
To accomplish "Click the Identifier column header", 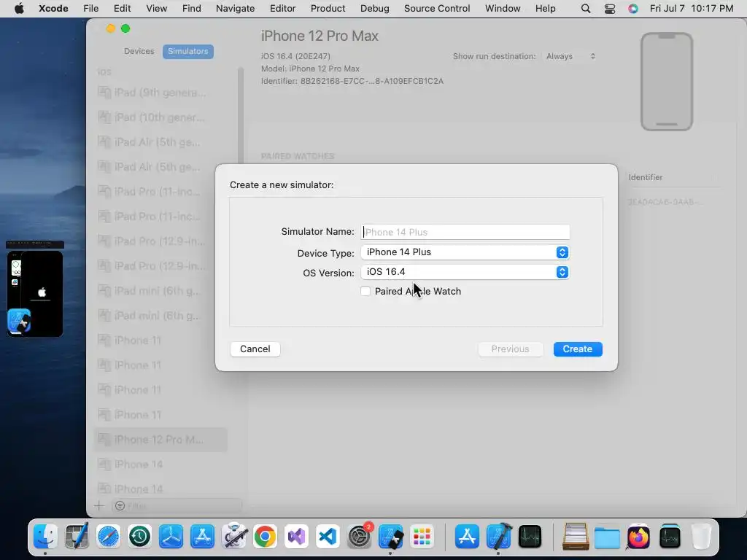I will pyautogui.click(x=646, y=177).
